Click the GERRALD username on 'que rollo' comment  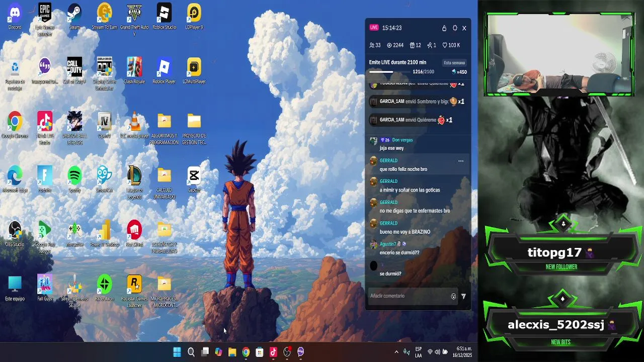tap(388, 161)
